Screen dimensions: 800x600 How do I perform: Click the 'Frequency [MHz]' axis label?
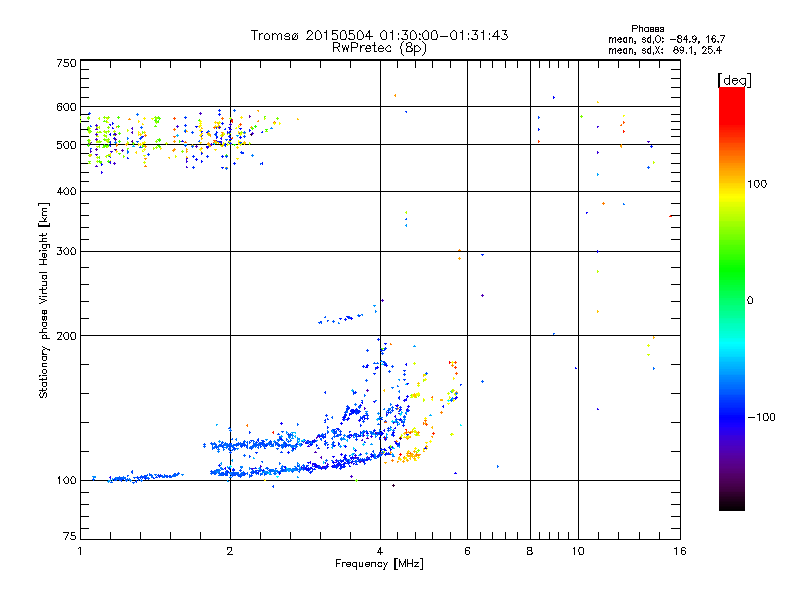point(379,564)
